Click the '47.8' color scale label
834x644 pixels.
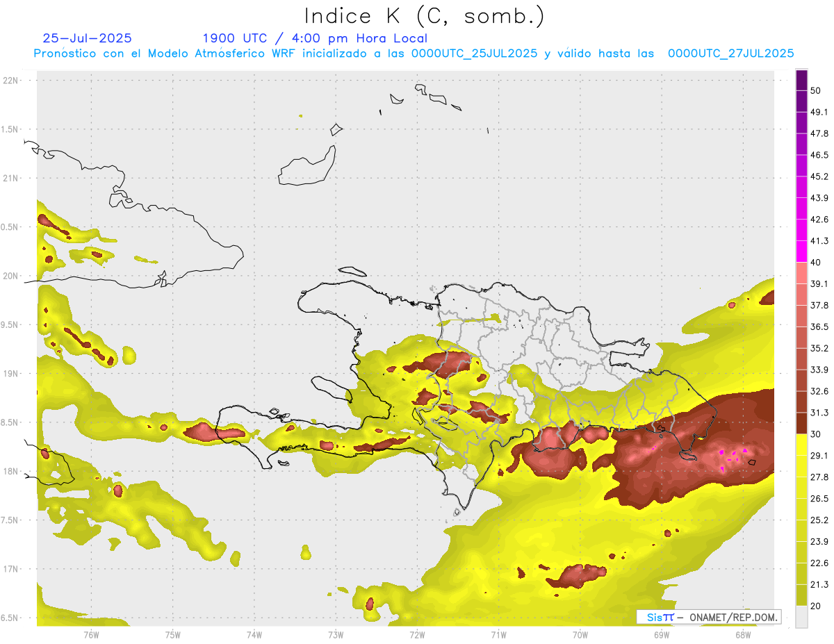819,133
